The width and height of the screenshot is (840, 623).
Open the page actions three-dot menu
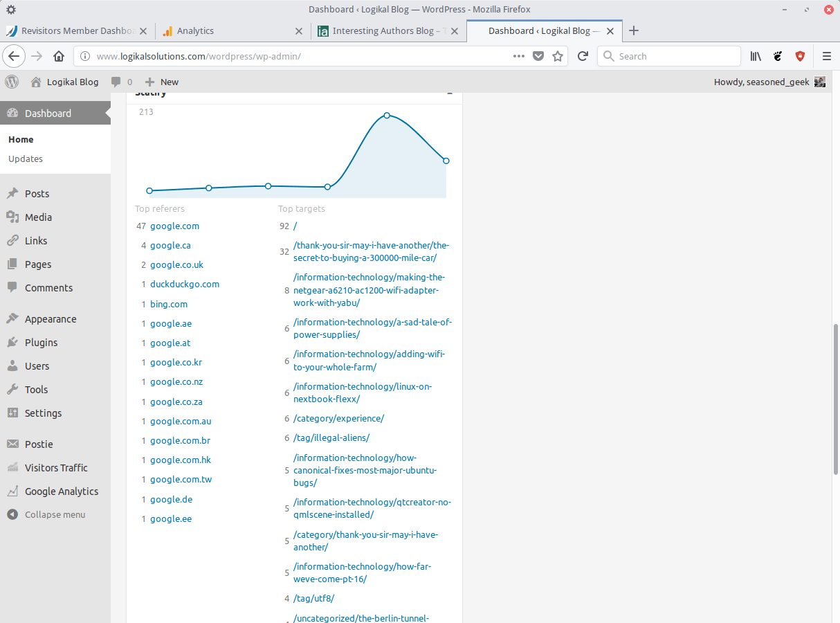coord(519,56)
